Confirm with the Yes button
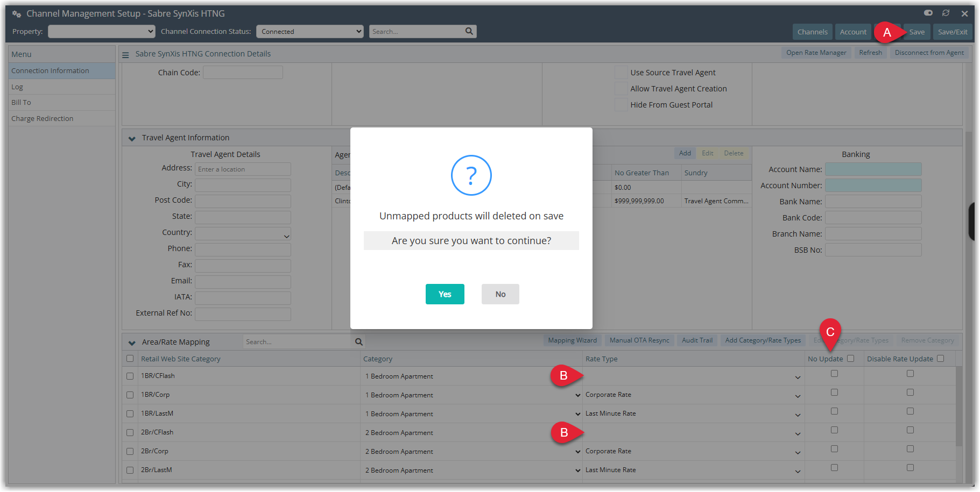Image resolution: width=980 pixels, height=492 pixels. pos(445,294)
